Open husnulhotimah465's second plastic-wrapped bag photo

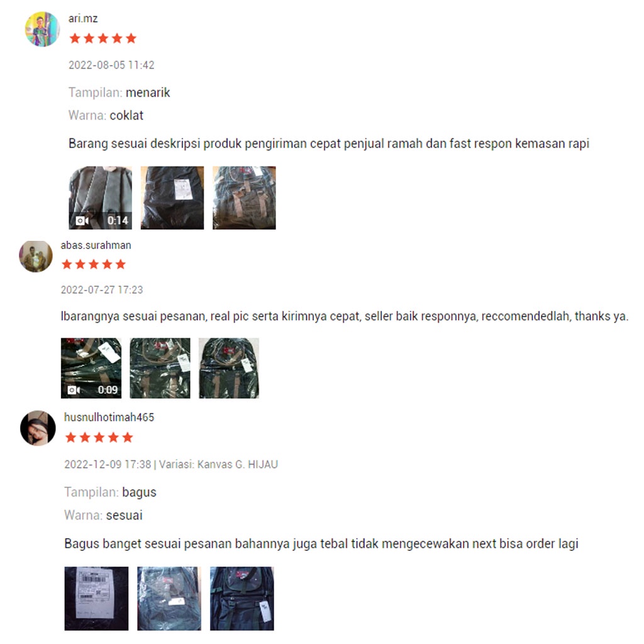[x=169, y=599]
